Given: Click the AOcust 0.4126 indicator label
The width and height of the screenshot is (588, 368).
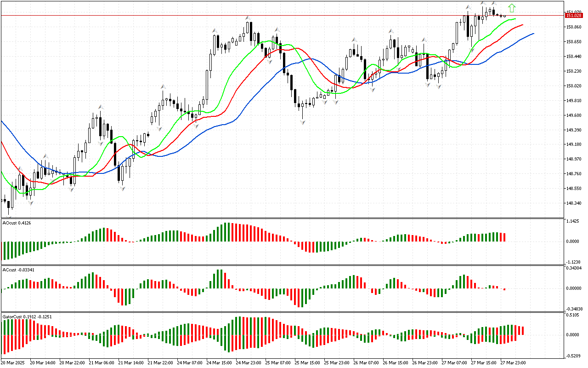Looking at the screenshot, I should [x=17, y=223].
